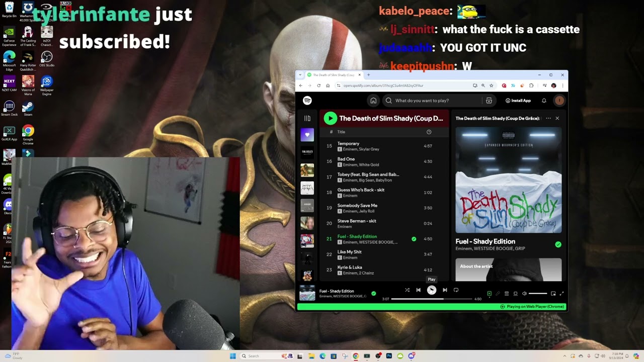
Task: Open Spotify notifications bell
Action: (544, 101)
